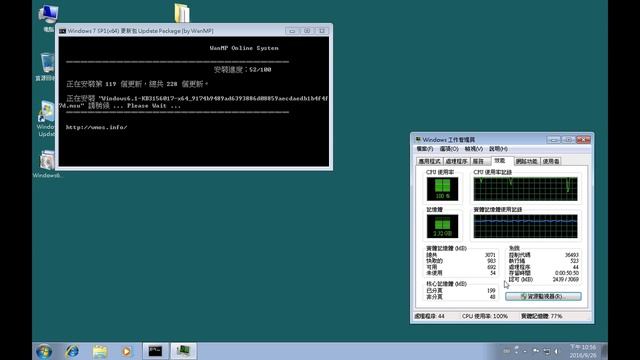Image resolution: width=640 pixels, height=360 pixels.
Task: Open the 說明(H) menu in Task Manager
Action: pos(498,149)
